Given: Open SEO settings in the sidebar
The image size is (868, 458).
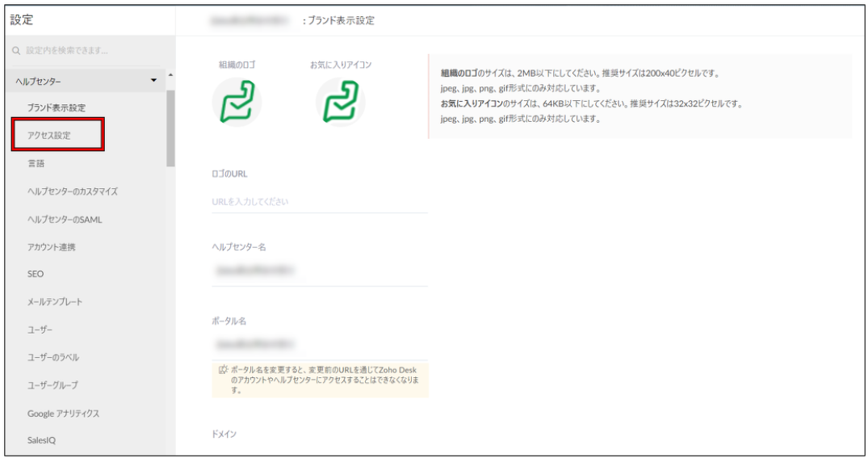Looking at the screenshot, I should [x=36, y=274].
